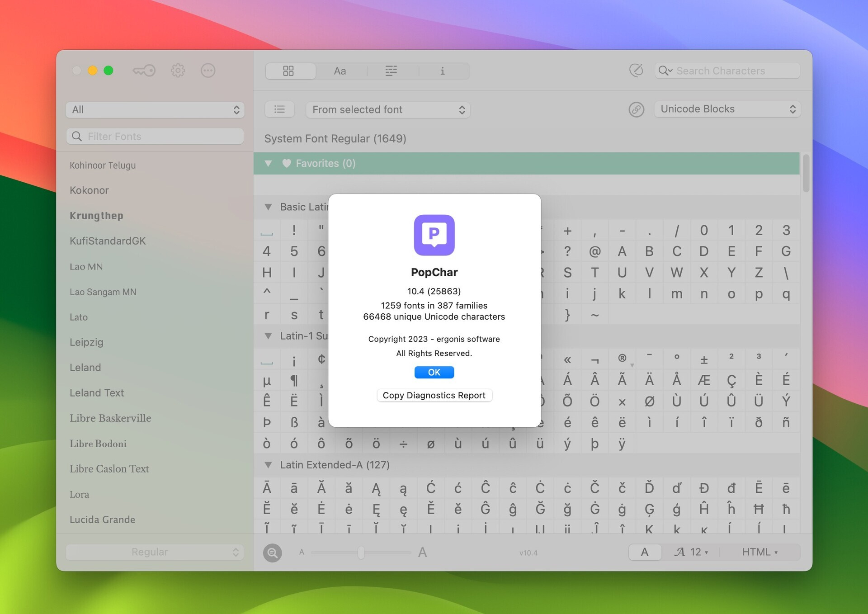
Task: Switch to grid character view
Action: 290,71
